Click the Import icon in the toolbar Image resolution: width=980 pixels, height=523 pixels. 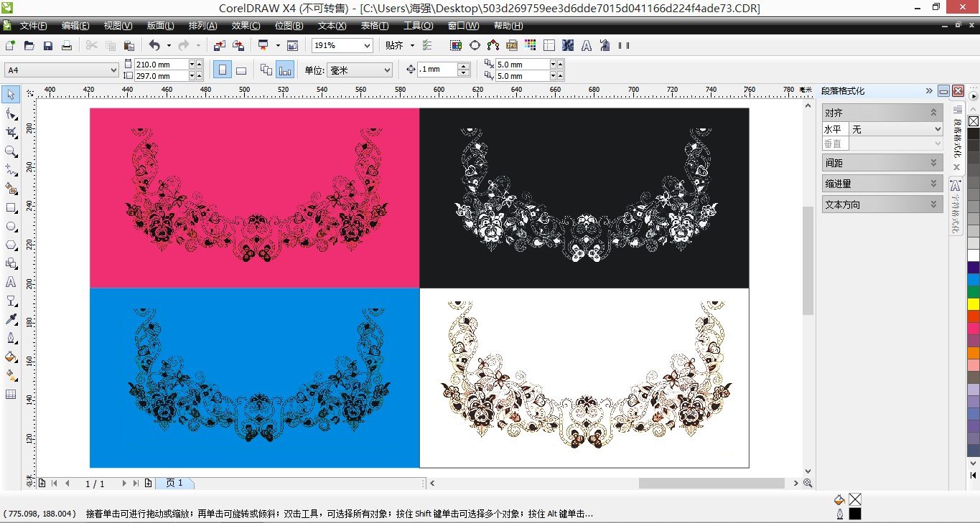click(x=220, y=46)
